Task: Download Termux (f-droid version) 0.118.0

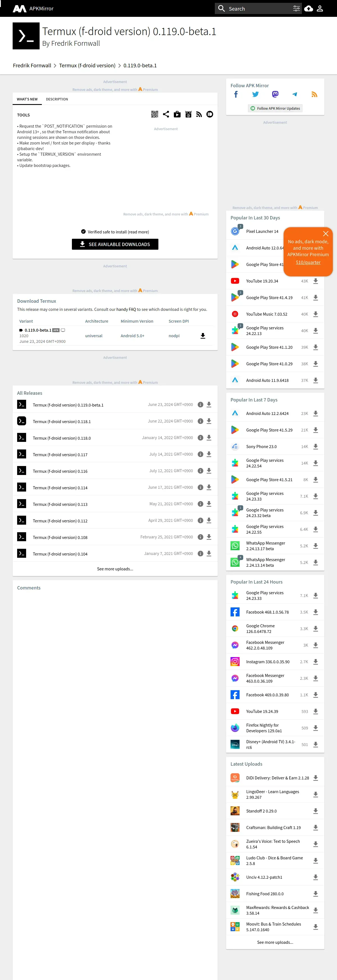Action: click(209, 438)
